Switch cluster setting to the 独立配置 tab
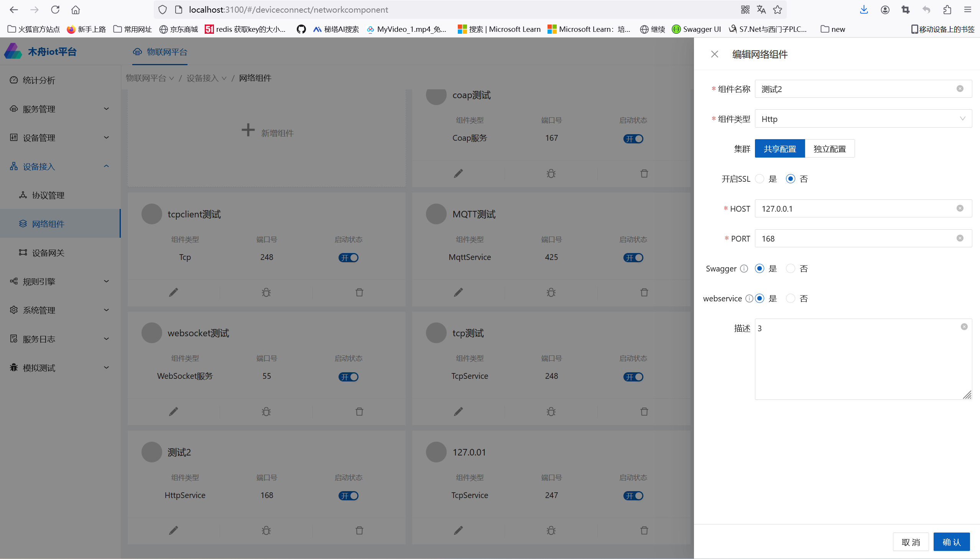This screenshot has width=980, height=559. point(830,149)
